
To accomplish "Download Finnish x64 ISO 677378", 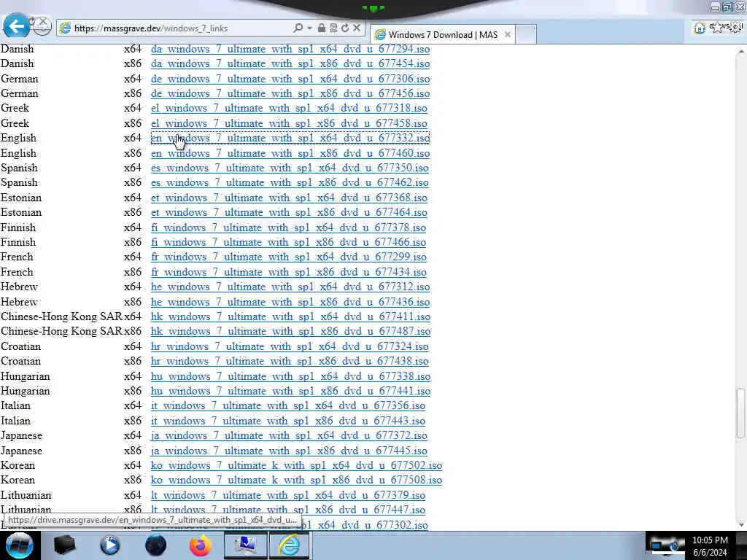I will click(288, 227).
